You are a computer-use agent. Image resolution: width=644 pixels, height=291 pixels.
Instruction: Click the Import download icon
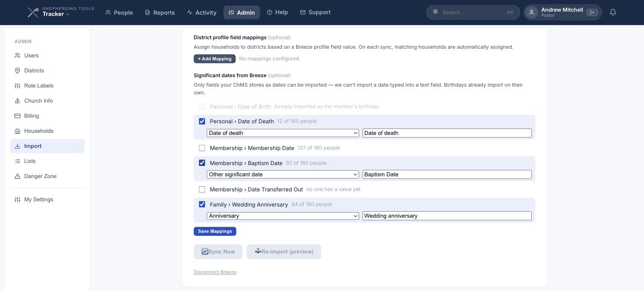17,146
